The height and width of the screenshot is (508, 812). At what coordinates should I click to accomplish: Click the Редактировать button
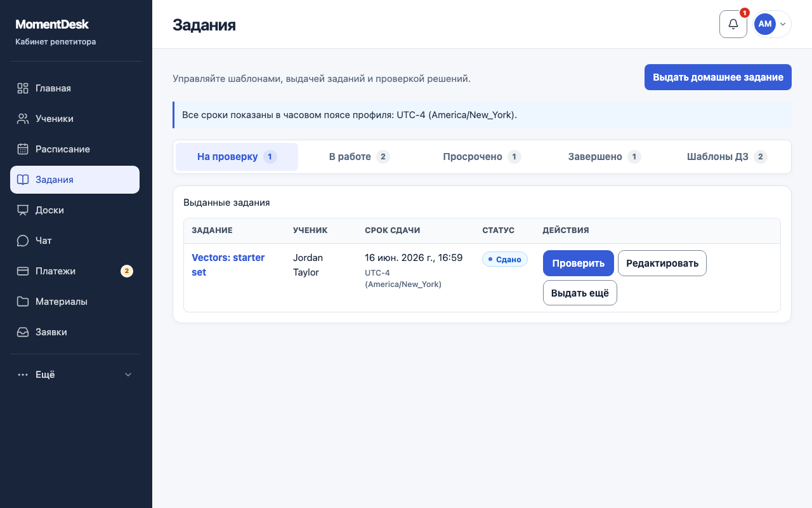pos(662,263)
